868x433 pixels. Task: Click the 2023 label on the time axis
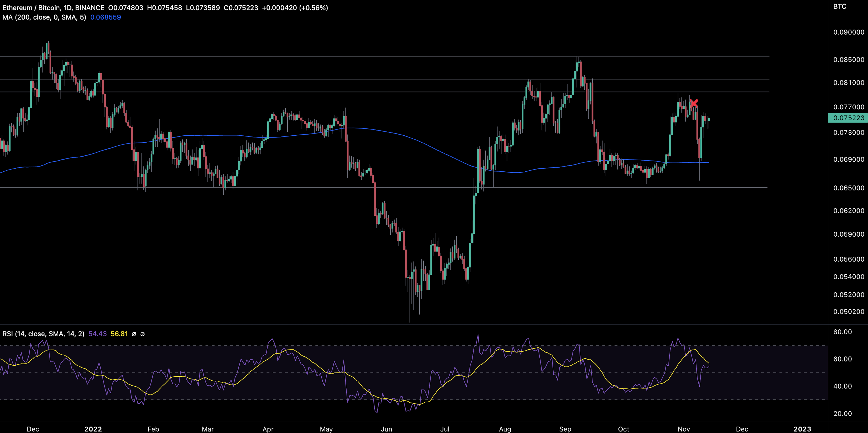click(x=802, y=429)
